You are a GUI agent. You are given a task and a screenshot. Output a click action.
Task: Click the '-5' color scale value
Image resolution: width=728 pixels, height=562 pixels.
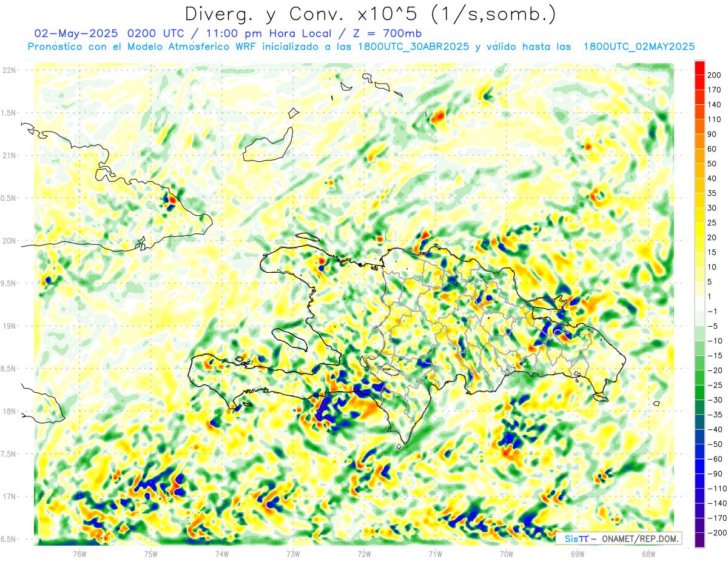pos(712,326)
